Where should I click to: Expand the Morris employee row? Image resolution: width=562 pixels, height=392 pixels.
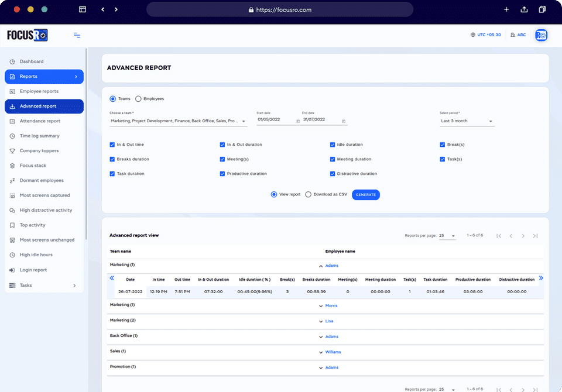321,306
